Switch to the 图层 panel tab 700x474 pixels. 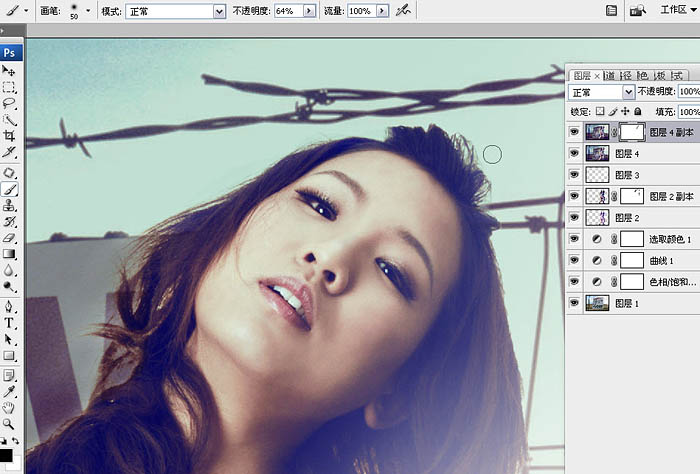[580, 75]
